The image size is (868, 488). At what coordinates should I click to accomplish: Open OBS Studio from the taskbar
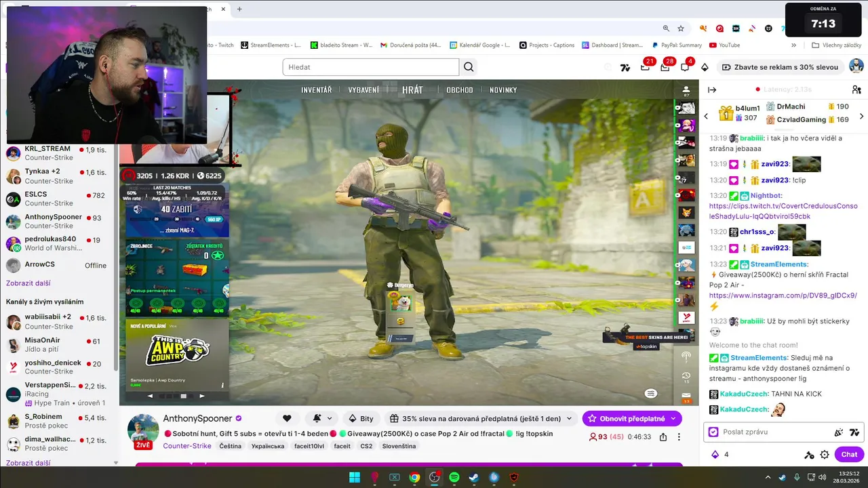pos(435,477)
